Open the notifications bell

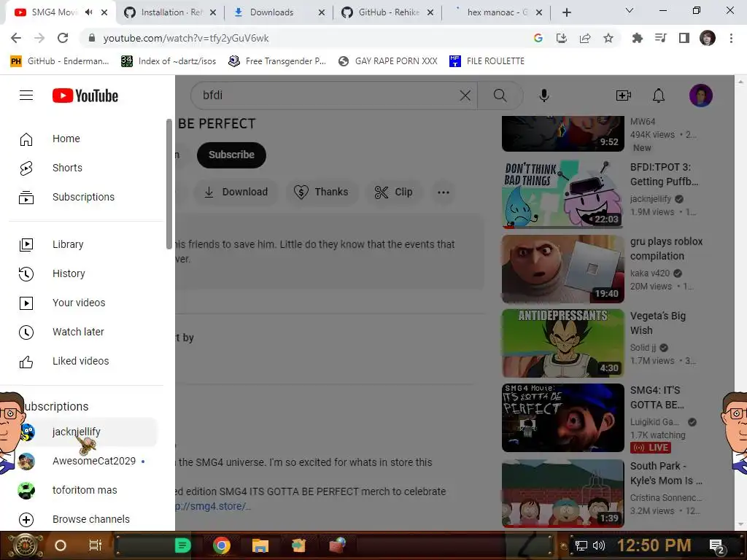659,96
